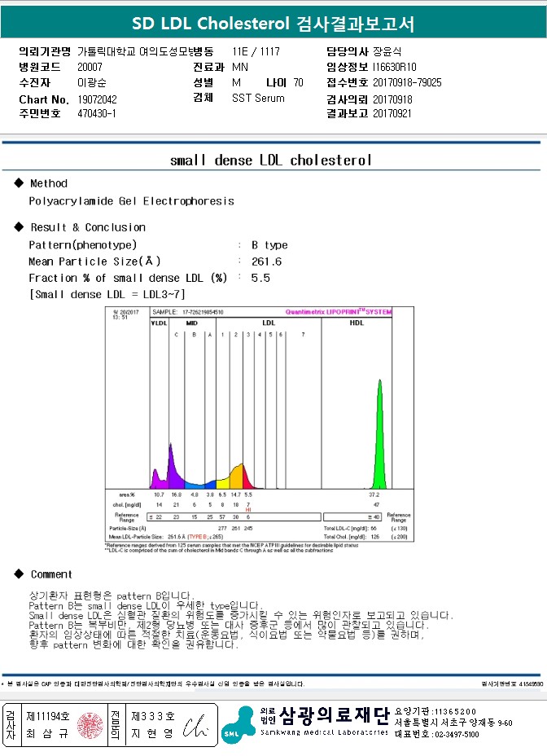Select 'Polyacrylamide Gel Electrophoresis' method text
547x756 pixels.
[x=132, y=201]
